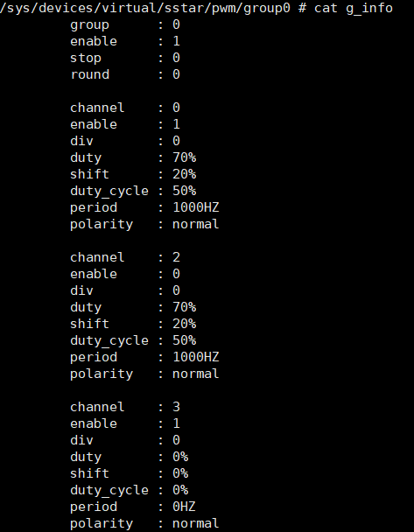The height and width of the screenshot is (532, 414).
Task: Click channel 2 polarity normal text
Action: pos(196,374)
